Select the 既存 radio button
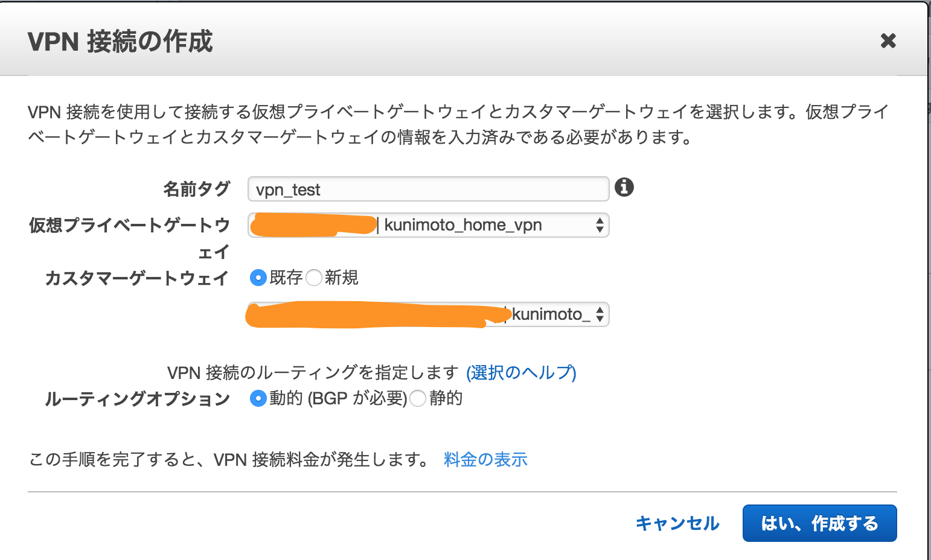The width and height of the screenshot is (931, 560). (258, 278)
